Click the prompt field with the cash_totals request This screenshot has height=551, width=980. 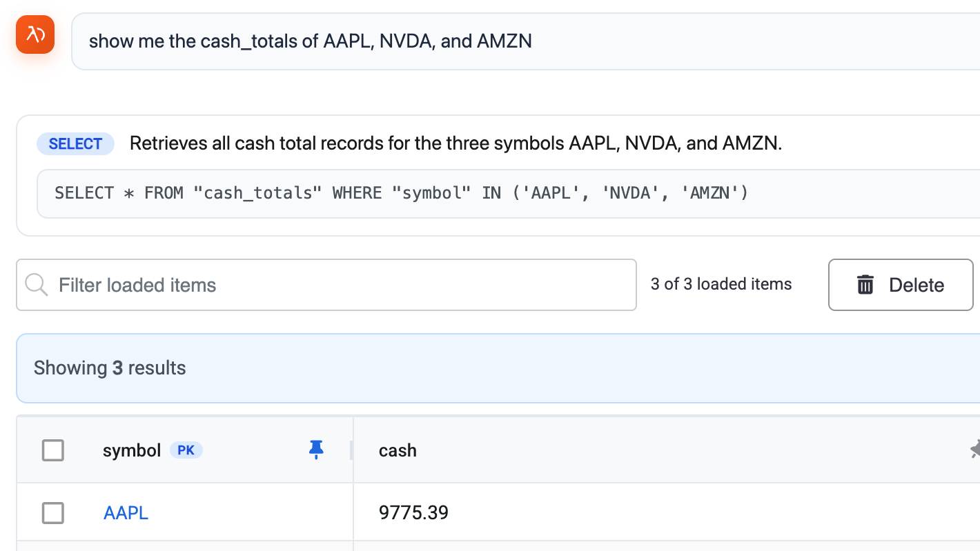coord(526,41)
